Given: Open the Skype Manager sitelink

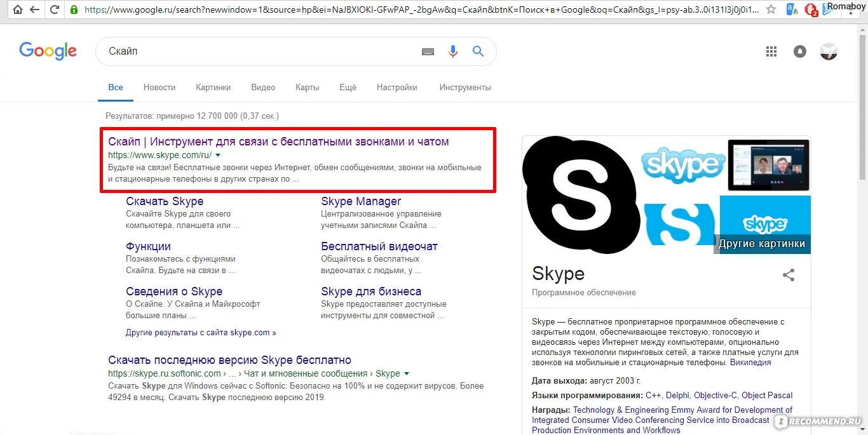Looking at the screenshot, I should [x=361, y=201].
